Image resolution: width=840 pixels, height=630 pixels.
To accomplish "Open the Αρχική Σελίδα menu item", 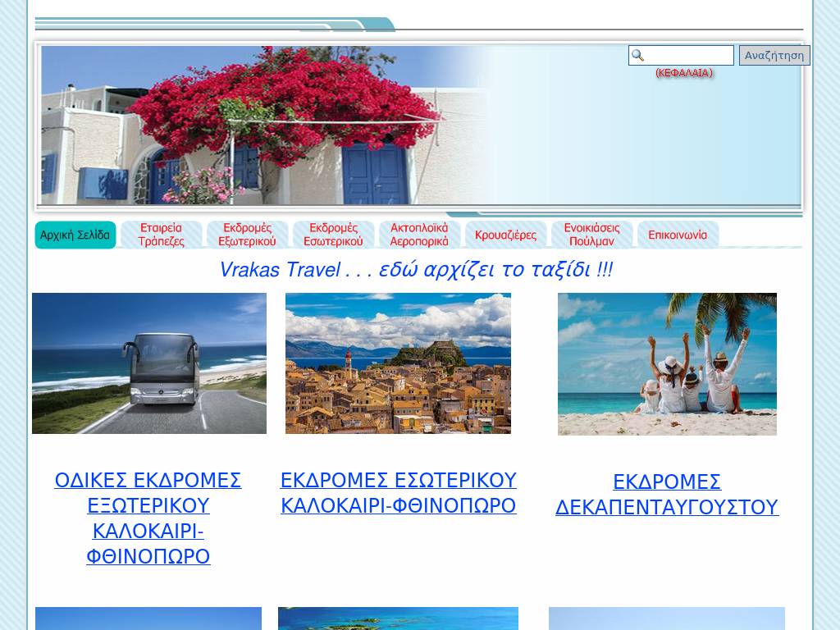I will pyautogui.click(x=75, y=235).
